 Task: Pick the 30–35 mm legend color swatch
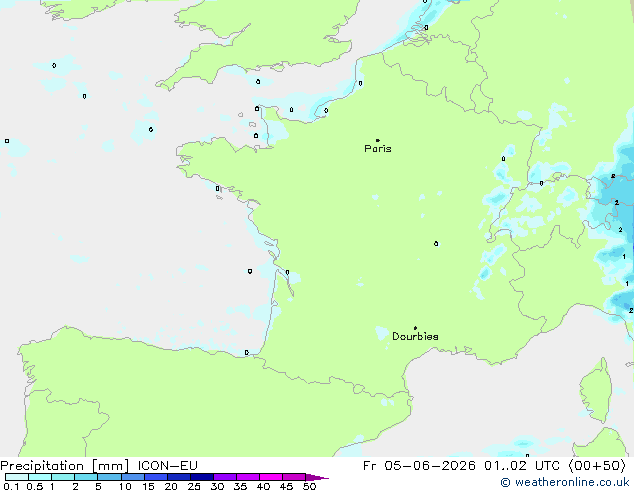tap(224, 477)
